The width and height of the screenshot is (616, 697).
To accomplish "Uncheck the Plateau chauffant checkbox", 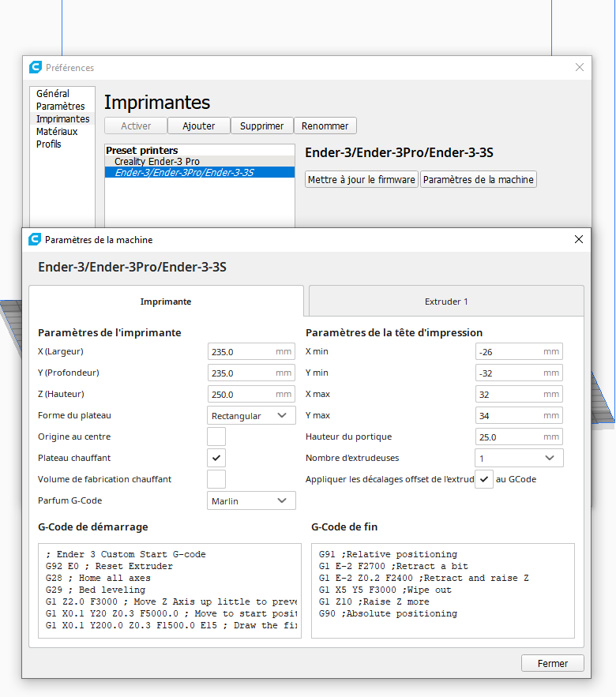I will pos(216,458).
